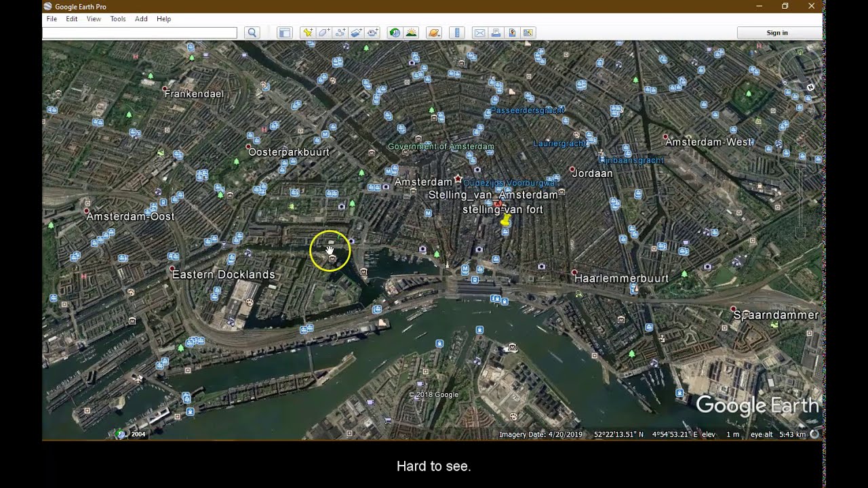Add a placemark with the pushpin tool

coord(308,33)
